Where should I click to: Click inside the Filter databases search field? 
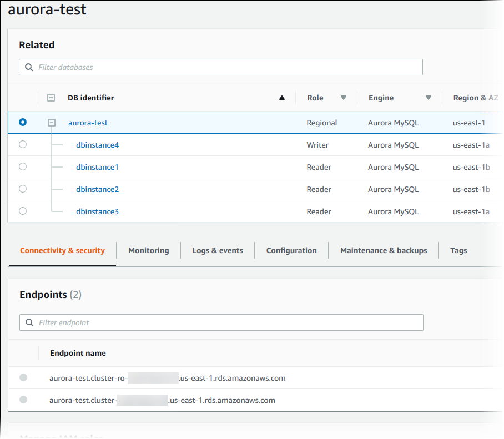[167, 67]
